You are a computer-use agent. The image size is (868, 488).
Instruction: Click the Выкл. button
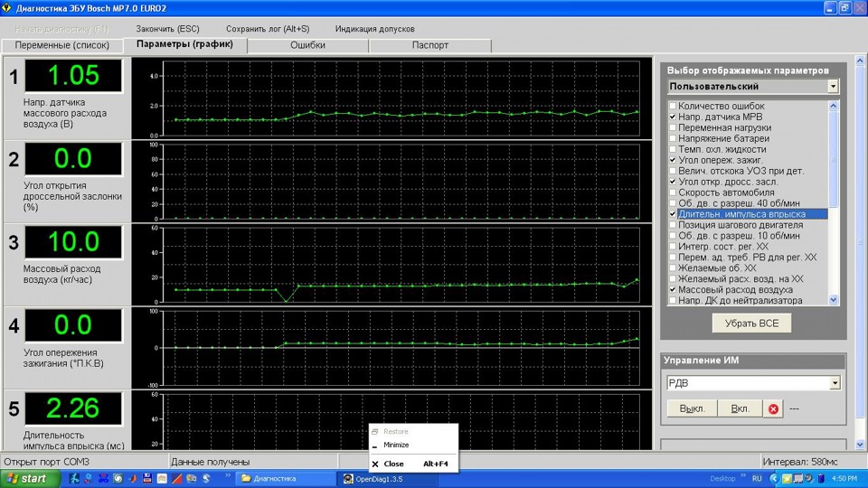[x=692, y=408]
